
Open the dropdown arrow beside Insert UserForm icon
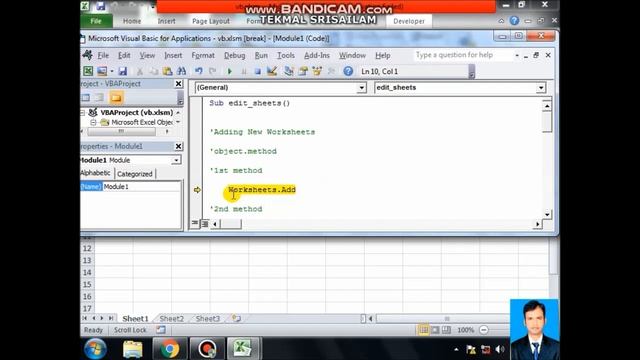pyautogui.click(x=111, y=71)
